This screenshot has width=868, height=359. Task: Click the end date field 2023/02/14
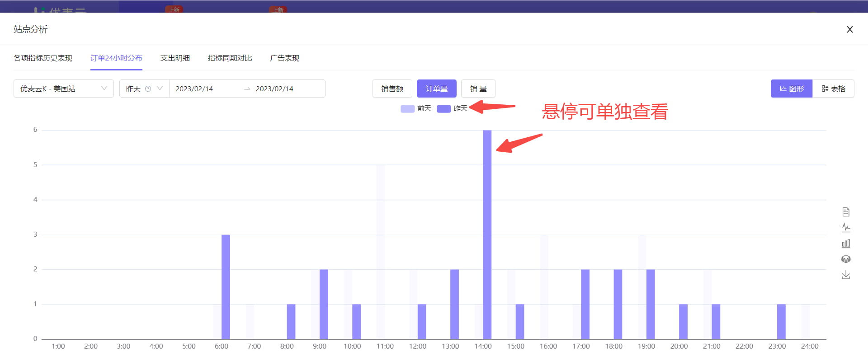tap(274, 89)
